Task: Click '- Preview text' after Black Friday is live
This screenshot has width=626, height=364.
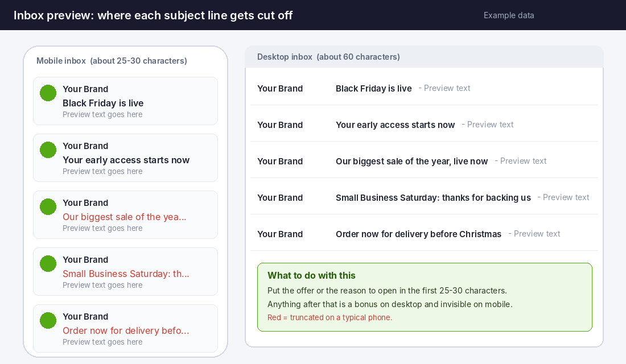Action: [444, 88]
